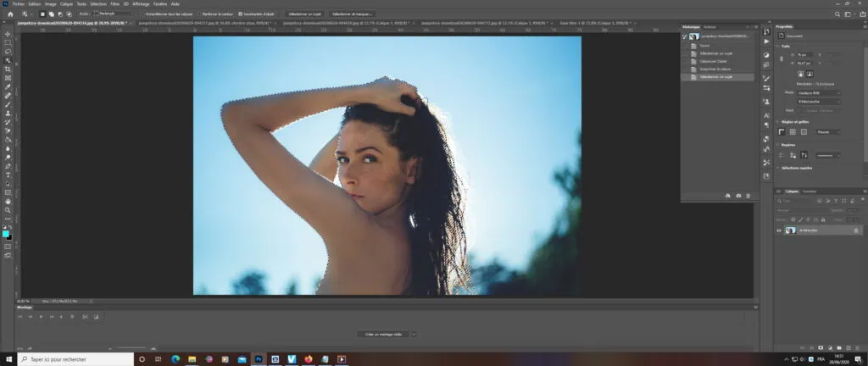This screenshot has width=868, height=366.
Task: Collapse the 'Règles et grilles' section
Action: (780, 121)
